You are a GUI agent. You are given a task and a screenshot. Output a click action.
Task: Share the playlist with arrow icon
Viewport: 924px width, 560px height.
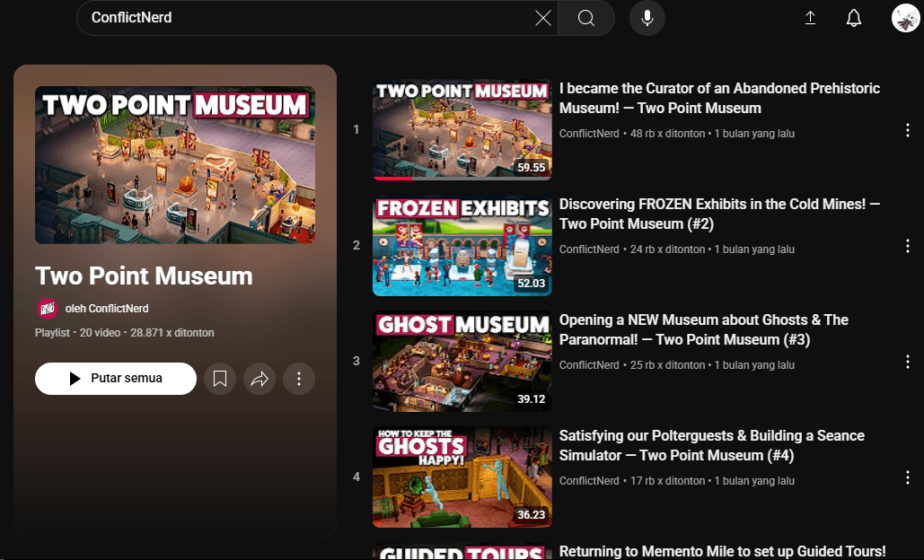260,379
